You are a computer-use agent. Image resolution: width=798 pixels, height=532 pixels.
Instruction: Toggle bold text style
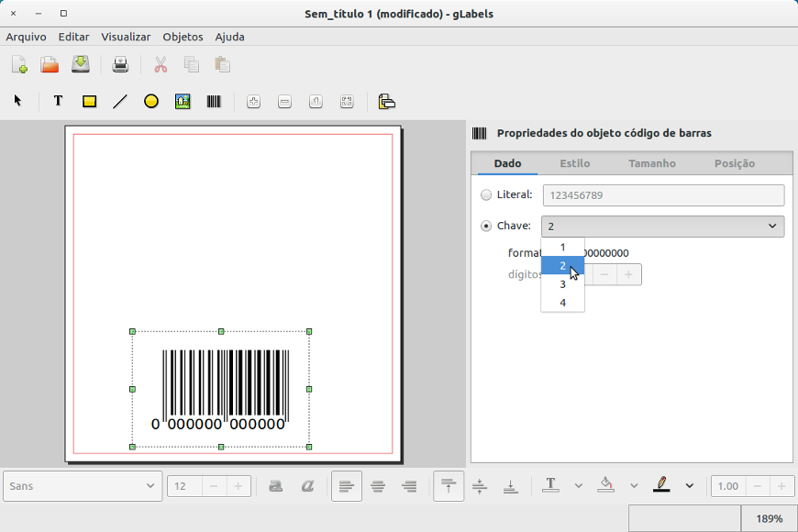tap(276, 486)
